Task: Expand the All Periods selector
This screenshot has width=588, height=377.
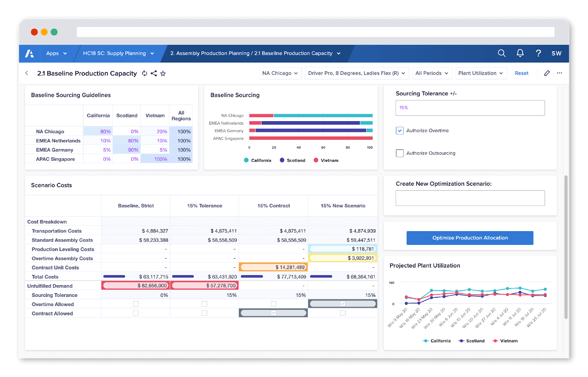Action: point(432,73)
